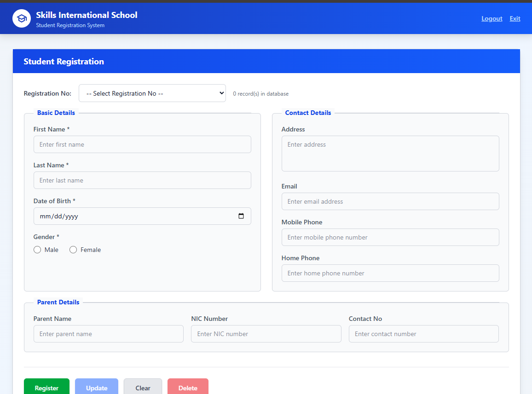This screenshot has height=394, width=532.
Task: Click the graduation cap school logo
Action: (x=22, y=18)
